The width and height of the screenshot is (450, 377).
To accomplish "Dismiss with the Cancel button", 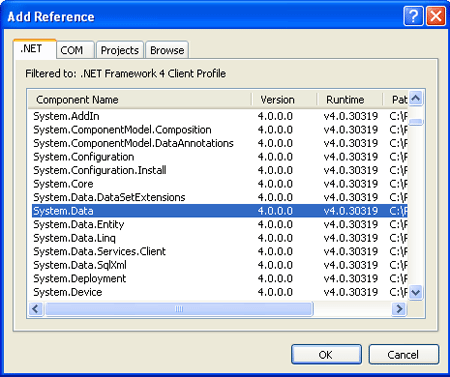I will coord(404,354).
